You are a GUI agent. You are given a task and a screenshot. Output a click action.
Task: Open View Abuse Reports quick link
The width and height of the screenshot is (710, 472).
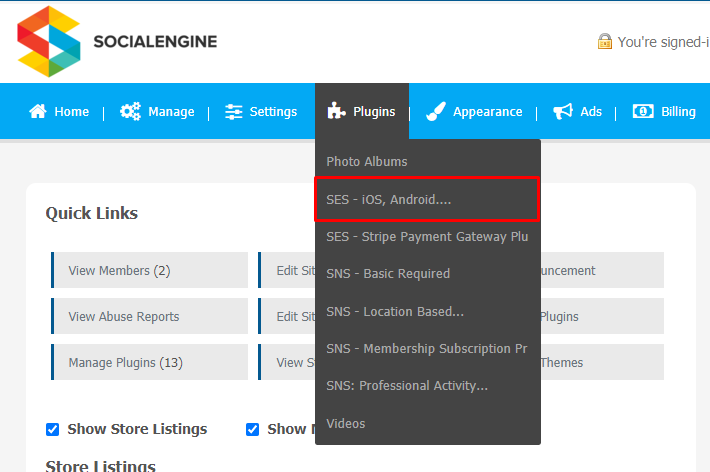click(149, 316)
